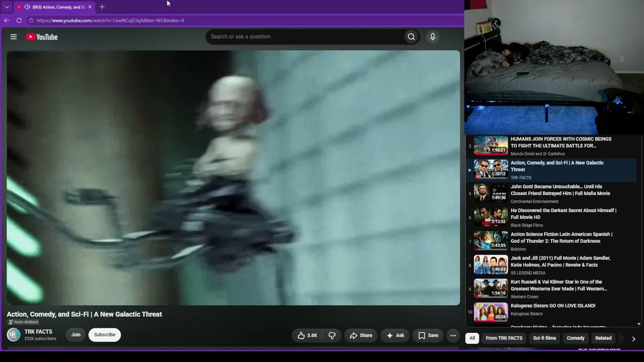Image resolution: width=644 pixels, height=362 pixels.
Task: Dislike the video with thumbs down
Action: [332, 335]
